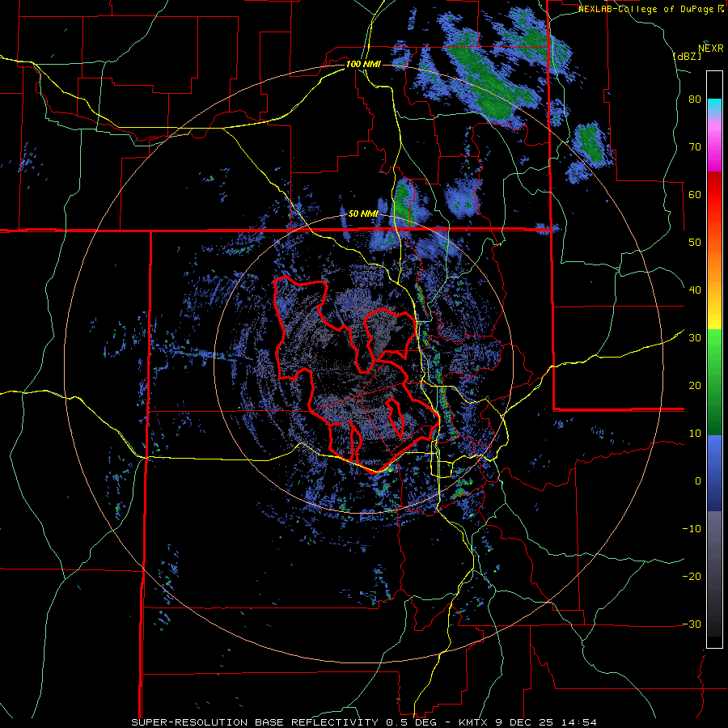
Task: Click the blue segment of the color scale
Action: click(714, 472)
